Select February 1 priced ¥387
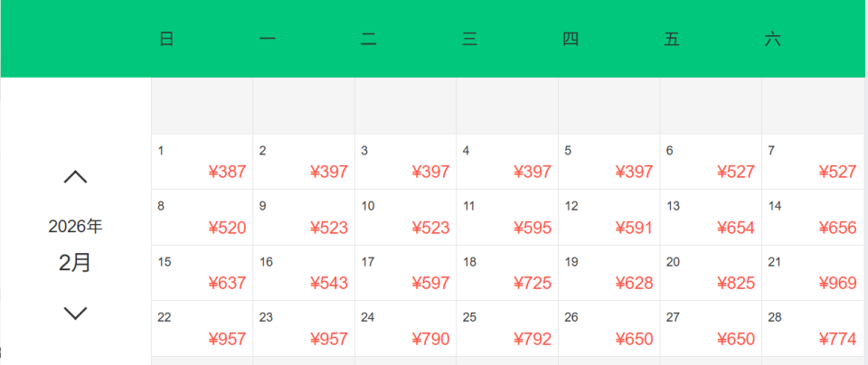868x365 pixels. [x=202, y=162]
